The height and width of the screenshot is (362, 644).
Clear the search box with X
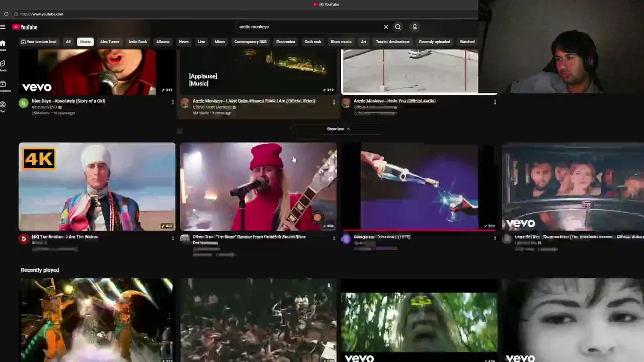pos(386,27)
